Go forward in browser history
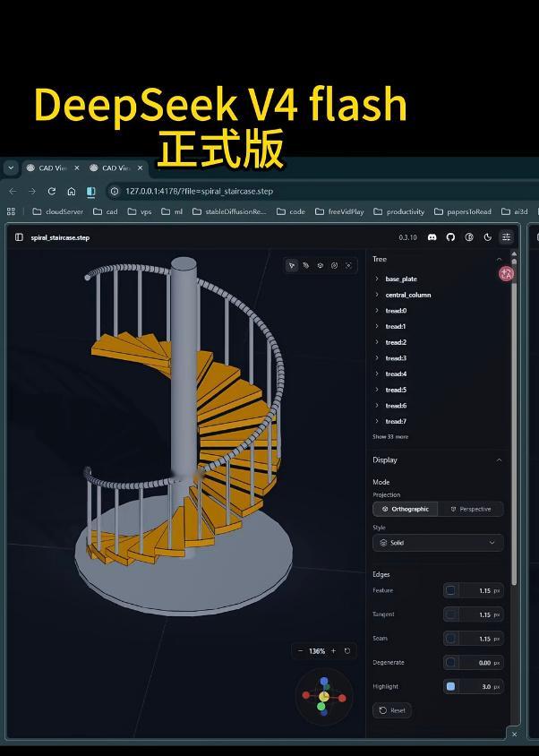Viewport: 539px width, 756px height. click(x=32, y=191)
